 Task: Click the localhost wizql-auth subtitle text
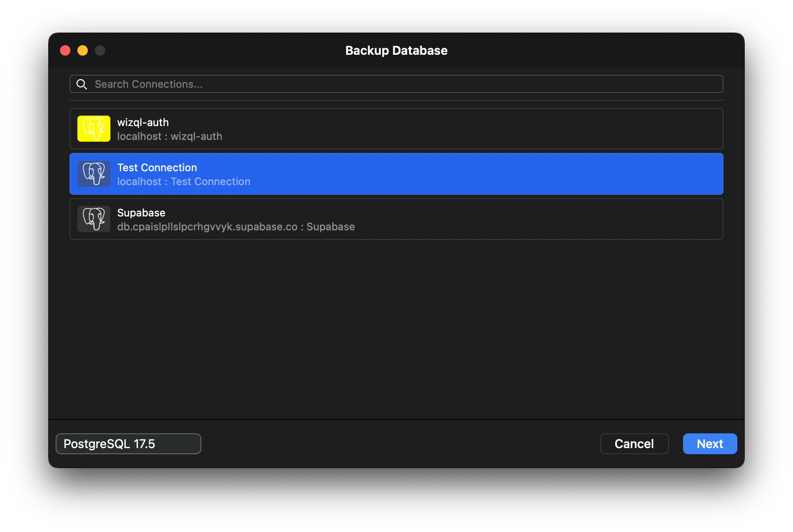click(x=170, y=136)
